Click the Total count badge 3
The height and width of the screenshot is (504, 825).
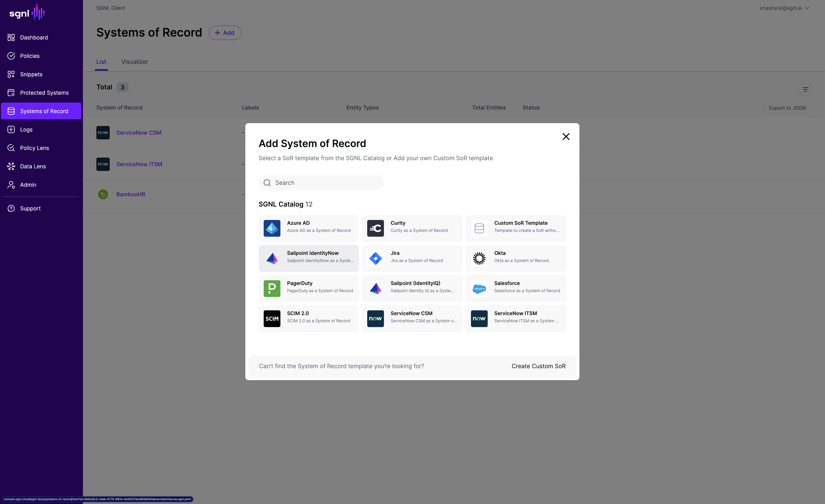tap(123, 88)
